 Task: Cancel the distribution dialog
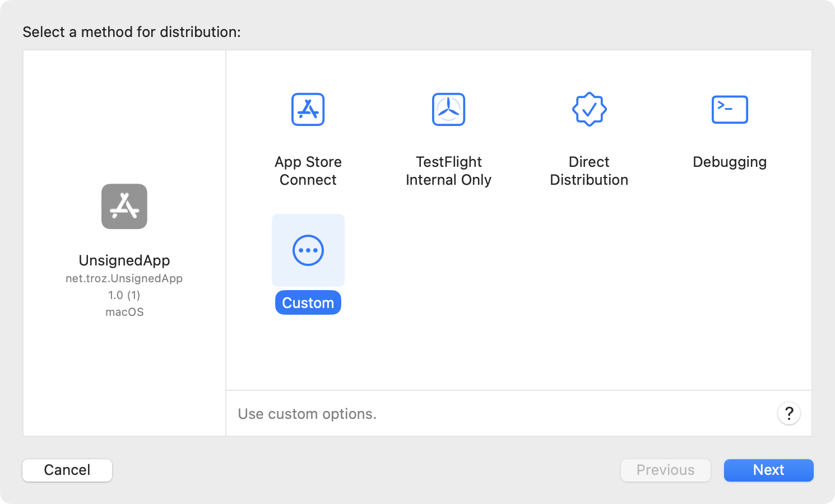(x=67, y=470)
